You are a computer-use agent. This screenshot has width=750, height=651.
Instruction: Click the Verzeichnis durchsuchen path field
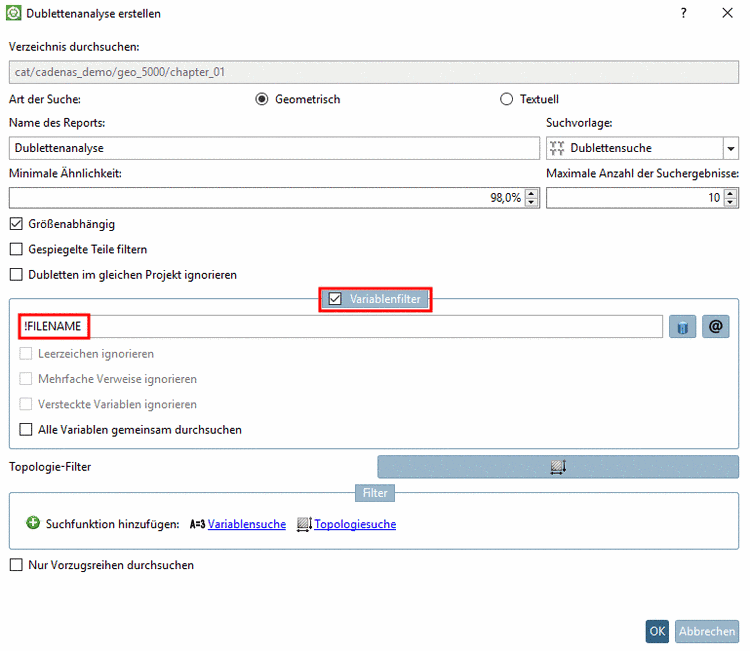(x=374, y=72)
